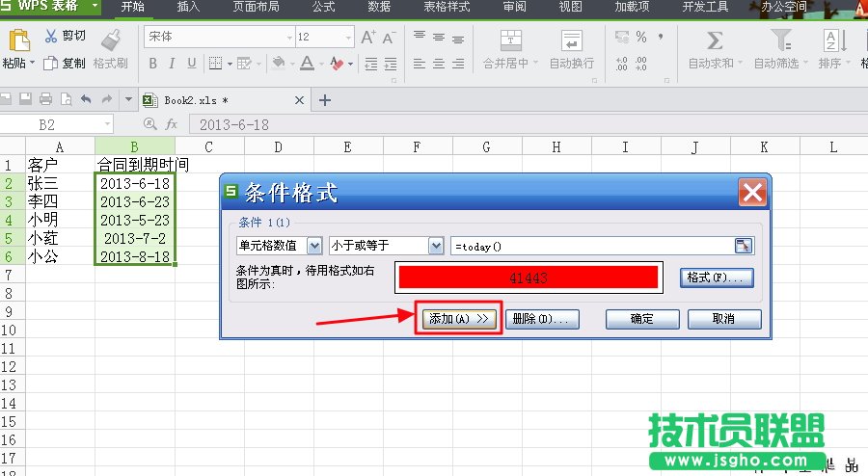Click the fill color bucket icon
The width and height of the screenshot is (868, 476).
[x=279, y=63]
